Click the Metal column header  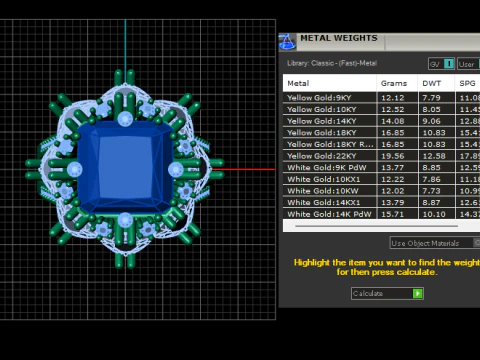[330, 83]
